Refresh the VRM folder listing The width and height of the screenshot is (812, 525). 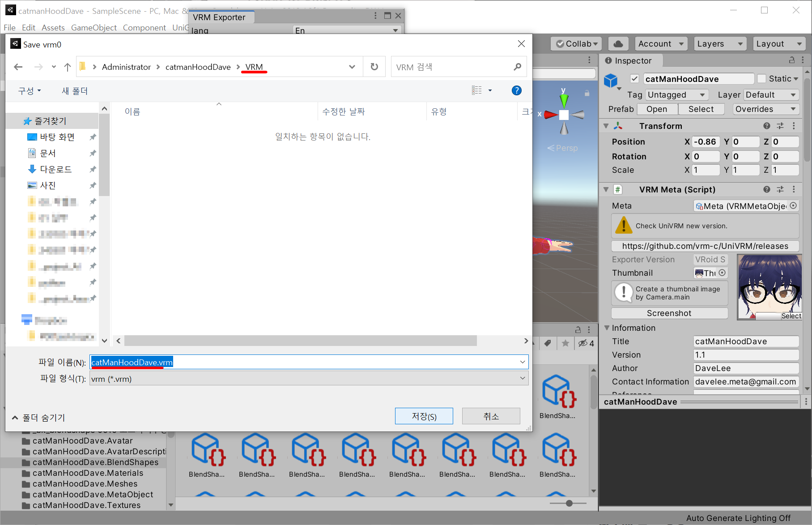374,67
